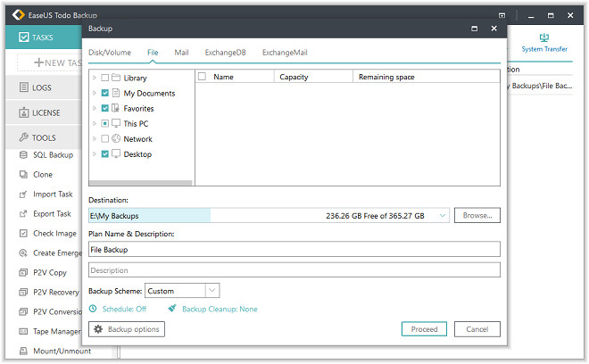Click the Backup options button label
Screen dimensions: 589x364
(x=133, y=329)
